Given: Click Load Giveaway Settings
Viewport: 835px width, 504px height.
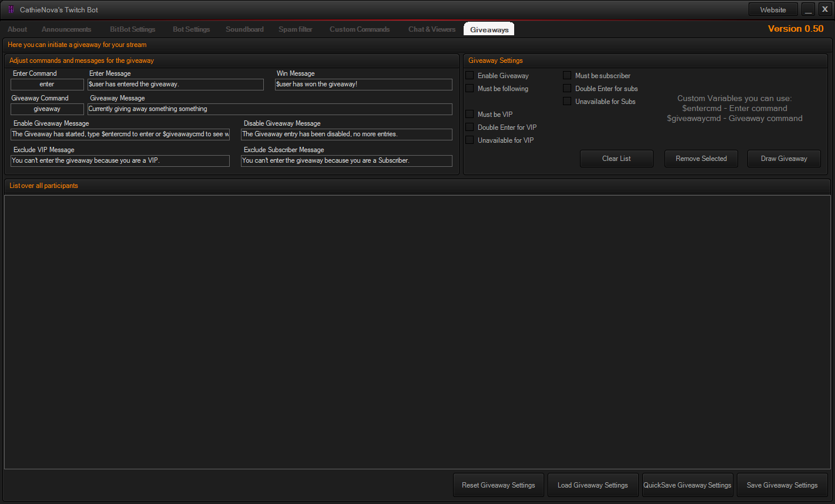Looking at the screenshot, I should (593, 485).
